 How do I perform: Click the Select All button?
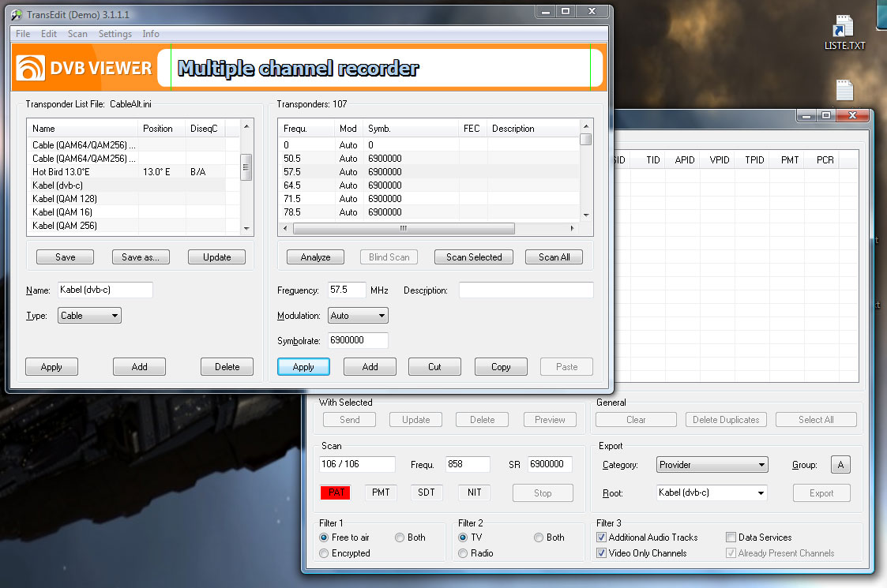(x=816, y=420)
